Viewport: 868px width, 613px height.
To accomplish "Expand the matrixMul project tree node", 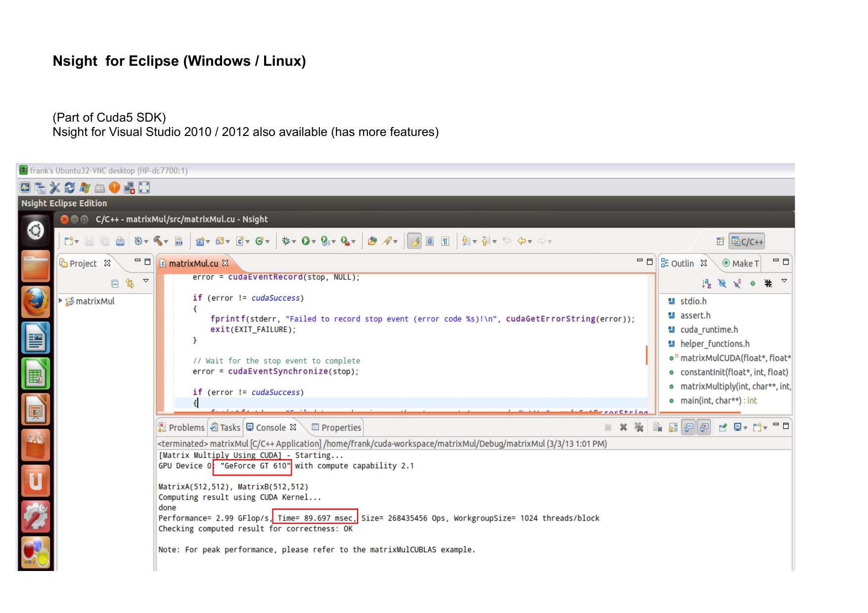I will 61,301.
